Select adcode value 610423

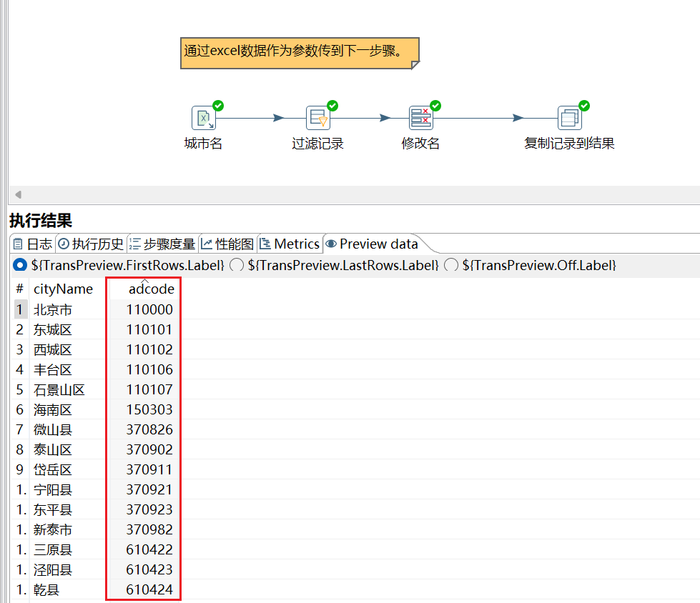pyautogui.click(x=149, y=570)
